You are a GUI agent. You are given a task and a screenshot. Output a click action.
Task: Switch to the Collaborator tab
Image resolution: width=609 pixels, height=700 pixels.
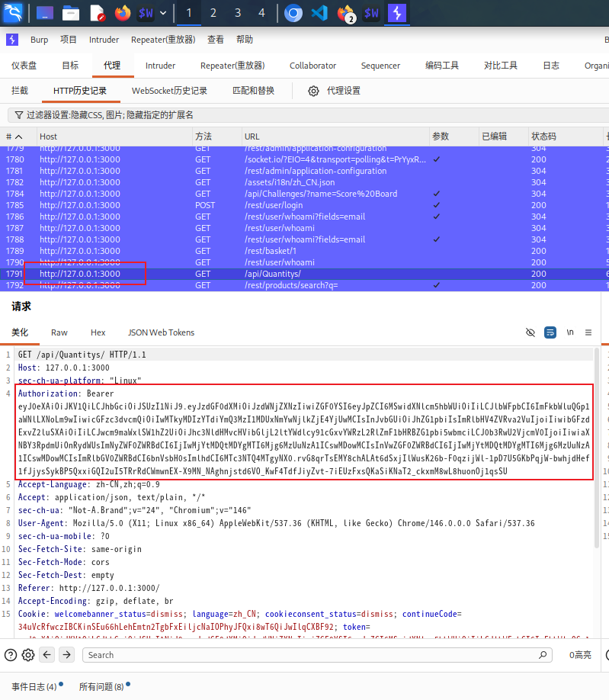313,66
